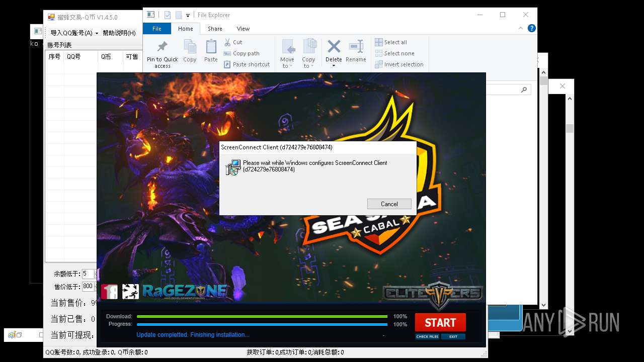
Task: Click the green Download progress bar
Action: (262, 317)
